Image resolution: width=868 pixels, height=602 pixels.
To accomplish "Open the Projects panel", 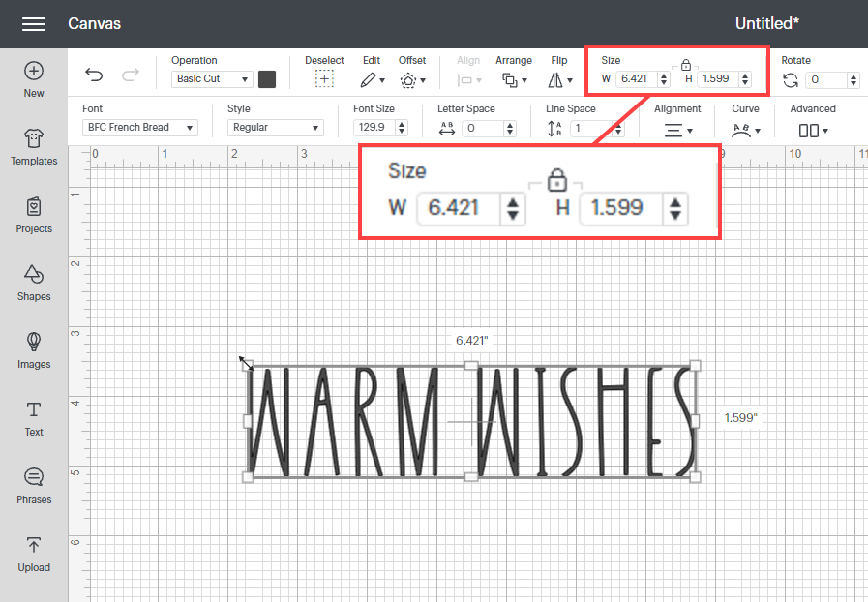I will (34, 216).
